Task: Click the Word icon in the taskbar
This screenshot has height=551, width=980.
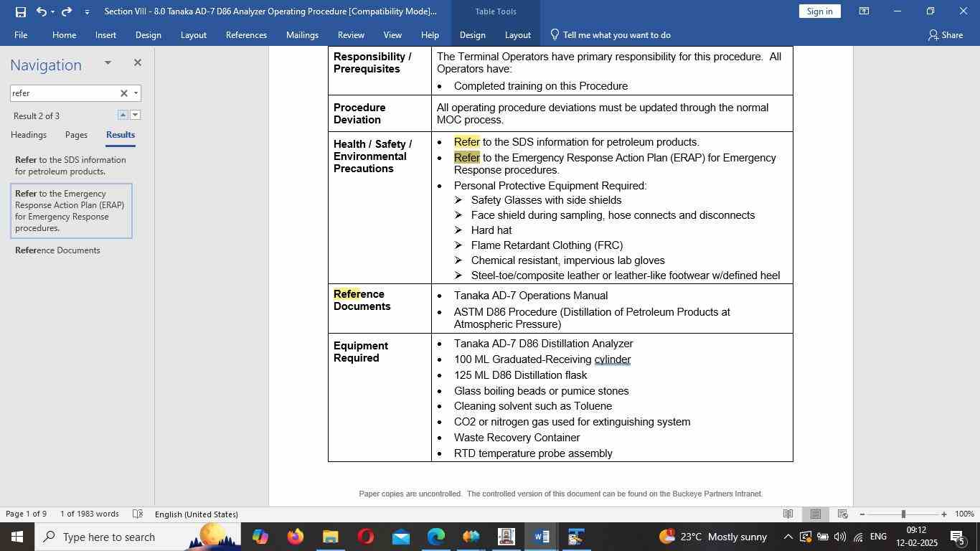Action: (542, 537)
